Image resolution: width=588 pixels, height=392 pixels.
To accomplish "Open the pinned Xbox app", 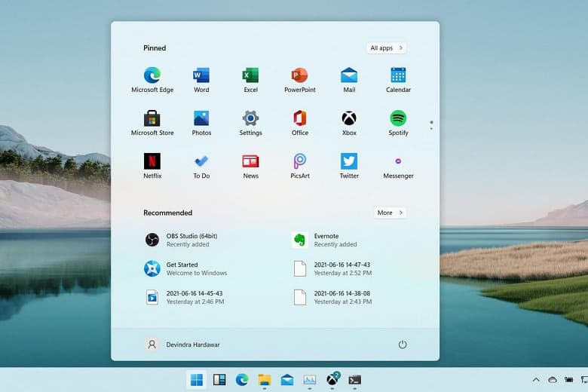I will point(349,123).
